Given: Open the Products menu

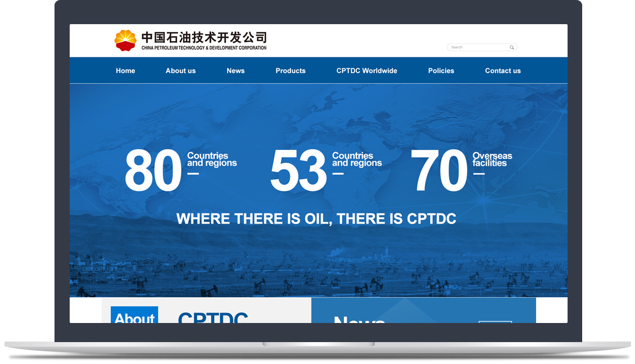Looking at the screenshot, I should click(x=290, y=70).
